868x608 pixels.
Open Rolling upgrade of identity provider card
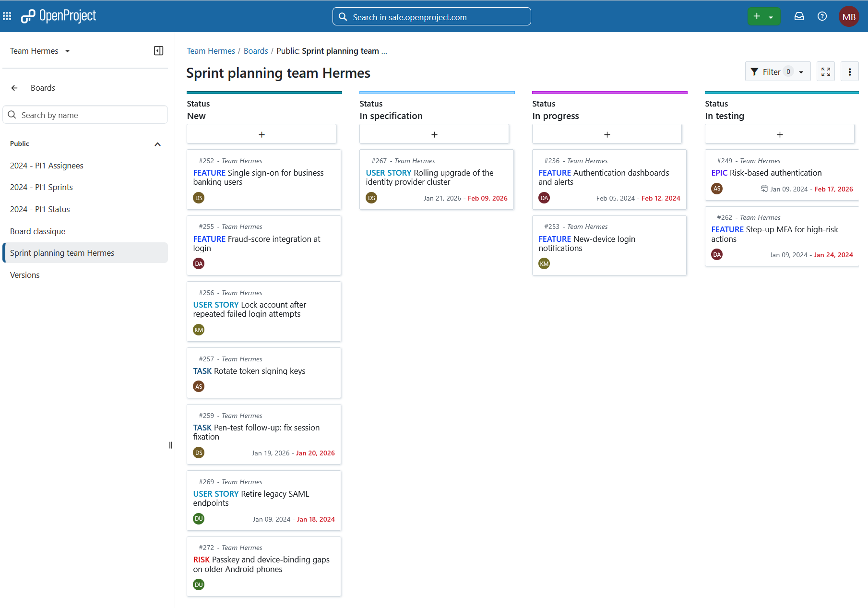437,179
